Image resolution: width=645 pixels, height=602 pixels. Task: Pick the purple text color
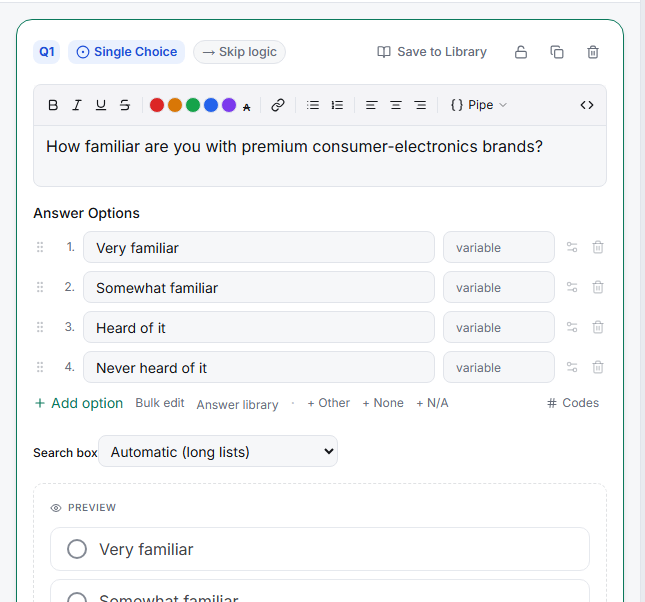pos(229,105)
